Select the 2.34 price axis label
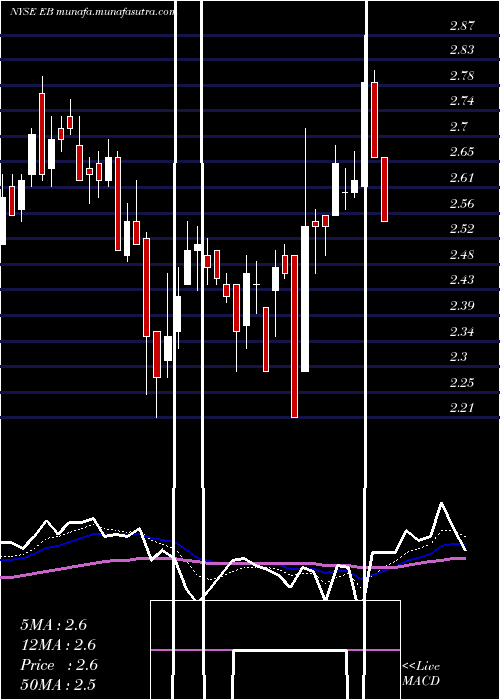This screenshot has width=500, height=700. tap(462, 331)
